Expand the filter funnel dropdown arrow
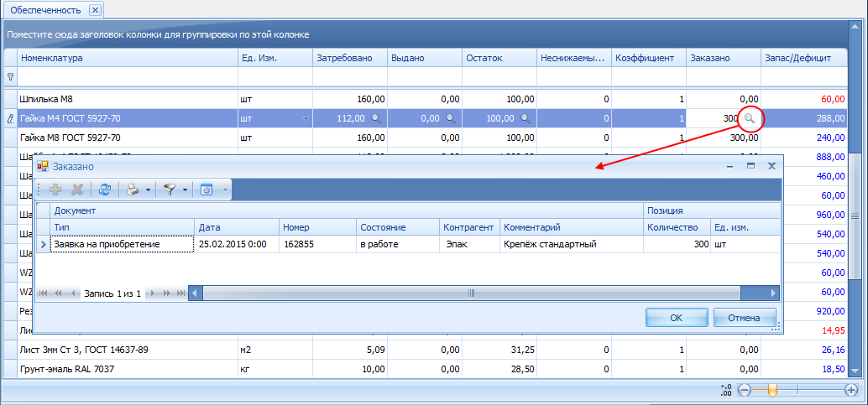 185,190
